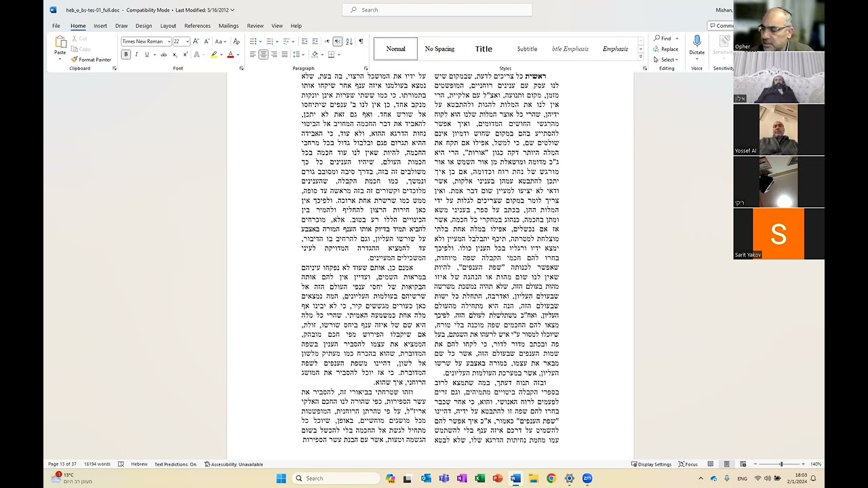Apply subscript formatting
The width and height of the screenshot is (868, 488).
click(x=174, y=54)
